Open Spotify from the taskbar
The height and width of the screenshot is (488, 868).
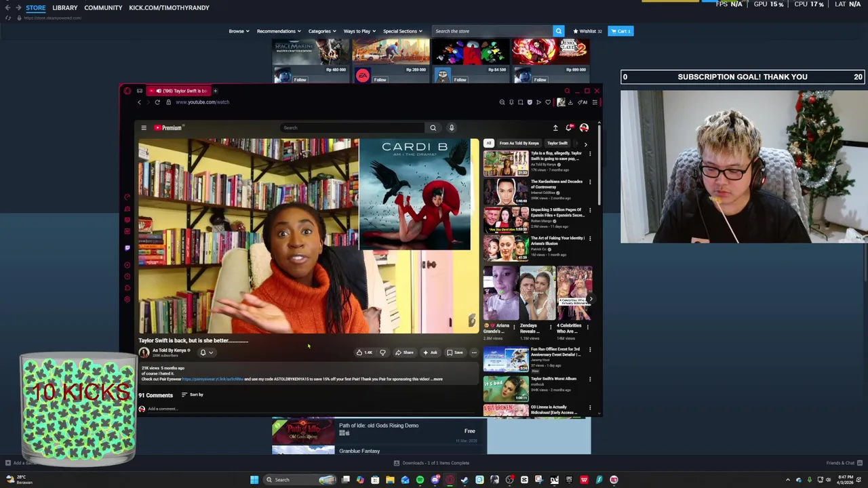coord(420,480)
